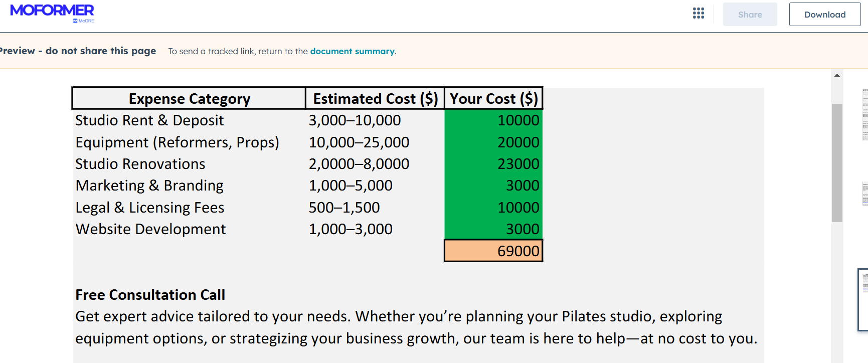Image resolution: width=868 pixels, height=363 pixels.
Task: Click the vertical scrollbar thumb
Action: click(x=837, y=162)
